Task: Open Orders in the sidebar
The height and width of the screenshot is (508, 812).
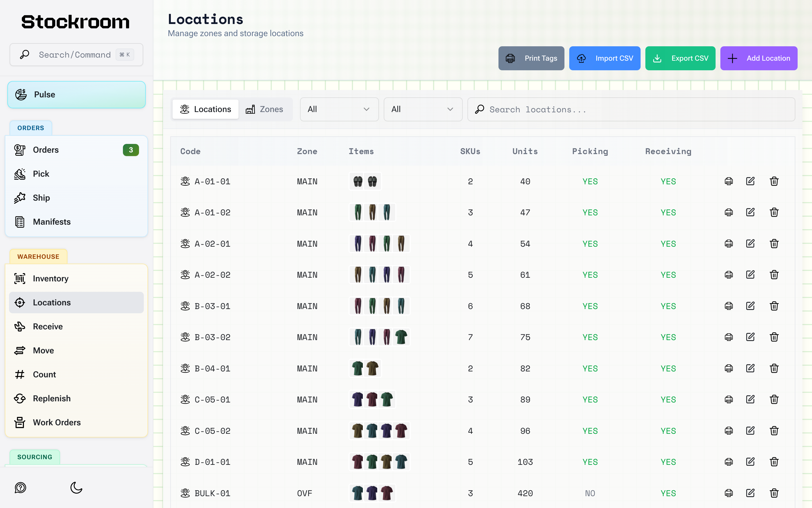Action: [x=76, y=150]
